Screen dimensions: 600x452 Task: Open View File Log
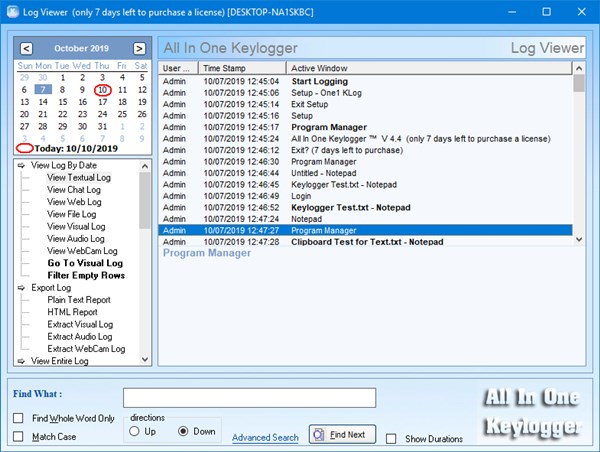coord(72,214)
